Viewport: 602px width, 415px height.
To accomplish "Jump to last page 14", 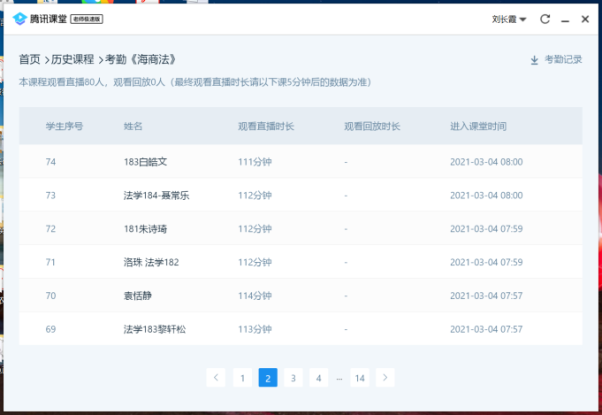I will click(x=360, y=377).
